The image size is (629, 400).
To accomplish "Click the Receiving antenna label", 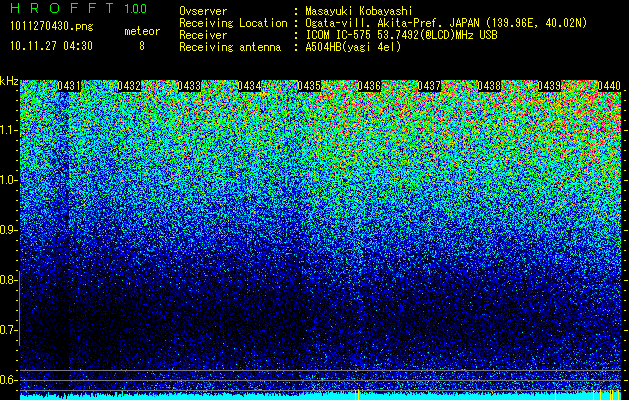I will coord(230,47).
